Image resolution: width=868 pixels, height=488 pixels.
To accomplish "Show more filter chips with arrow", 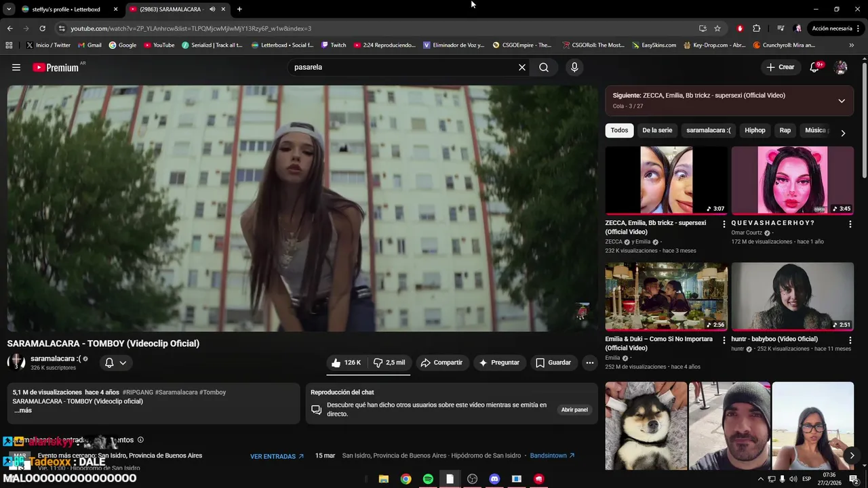I will [x=843, y=133].
